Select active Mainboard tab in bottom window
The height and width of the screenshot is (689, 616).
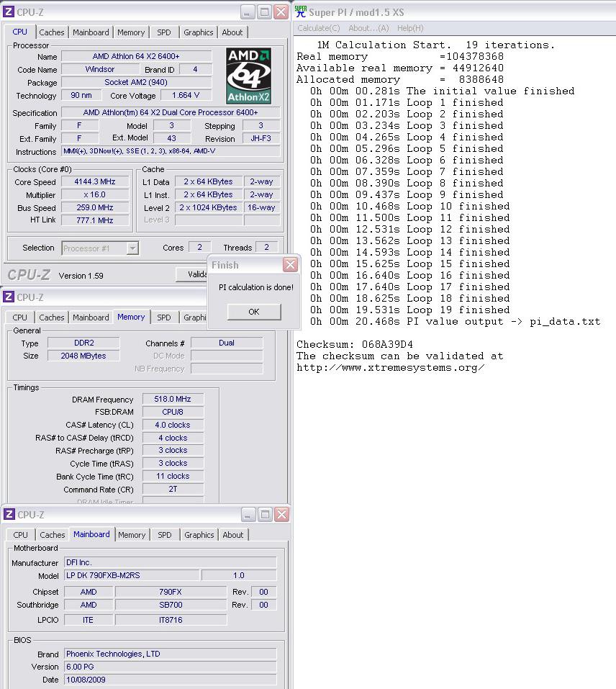coord(91,534)
